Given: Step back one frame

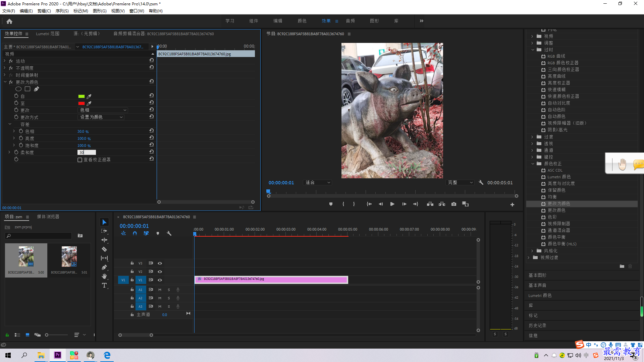Looking at the screenshot, I should tap(381, 204).
